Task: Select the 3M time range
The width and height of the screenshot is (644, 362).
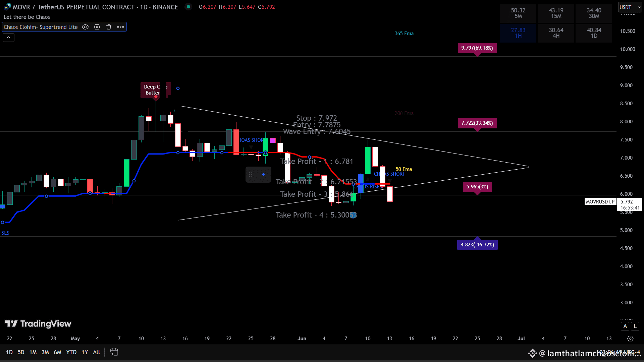Action: pos(45,352)
